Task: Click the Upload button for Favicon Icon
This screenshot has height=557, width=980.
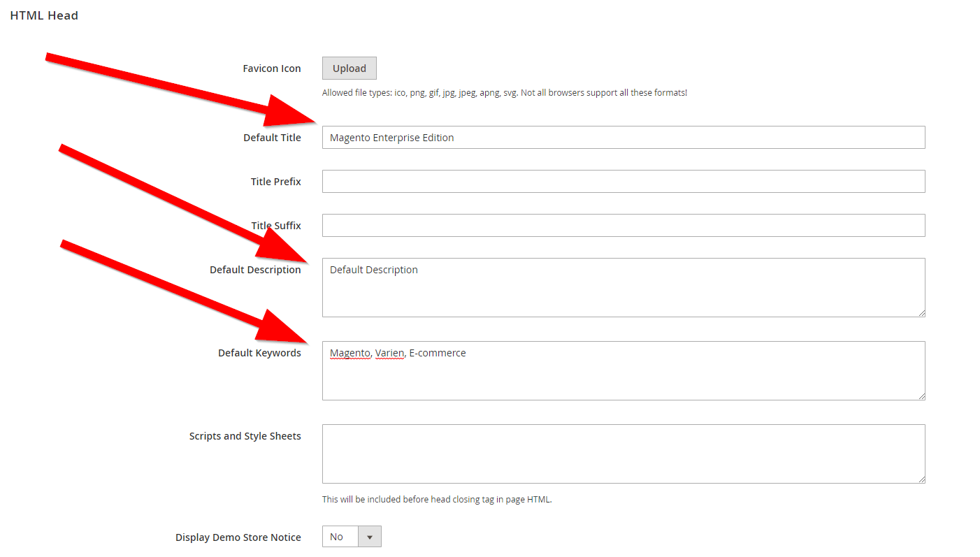Action: click(x=349, y=68)
